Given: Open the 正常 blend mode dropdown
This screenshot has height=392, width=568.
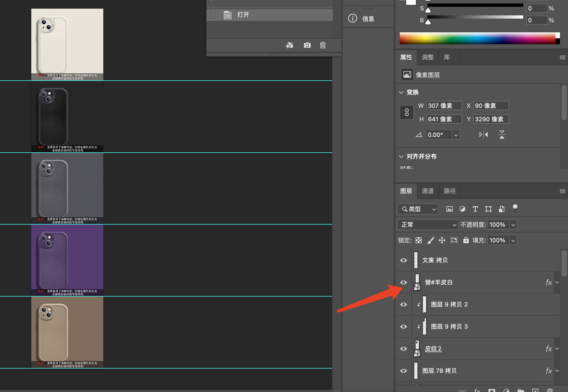Looking at the screenshot, I should point(427,225).
